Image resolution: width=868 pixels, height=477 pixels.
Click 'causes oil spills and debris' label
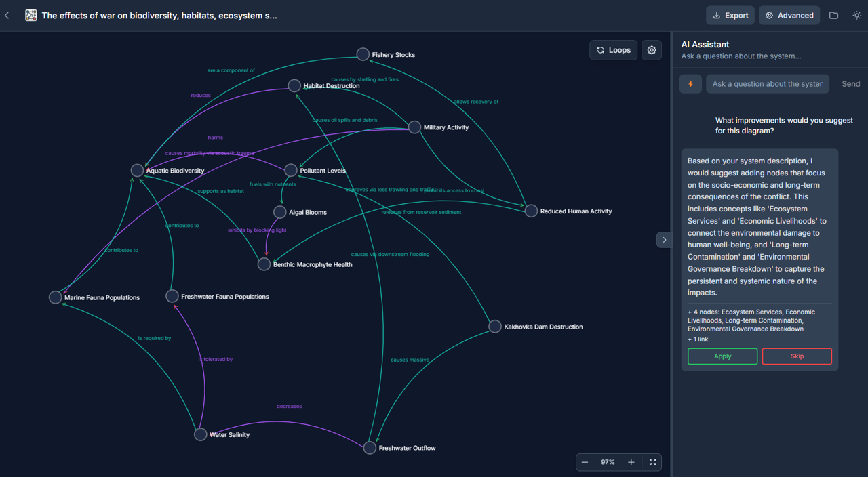pyautogui.click(x=345, y=120)
